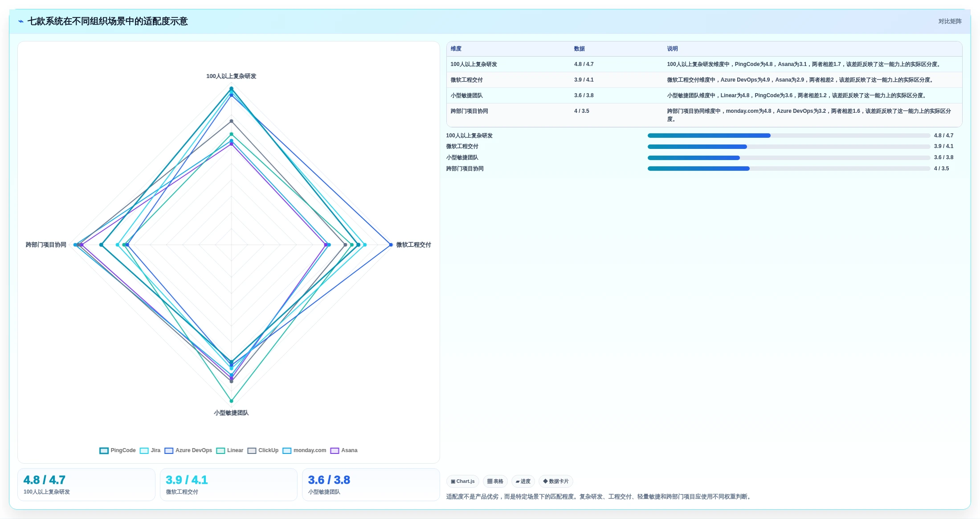980x519 pixels.
Task: Click radar axis label 微软工程交付
Action: [x=413, y=245]
